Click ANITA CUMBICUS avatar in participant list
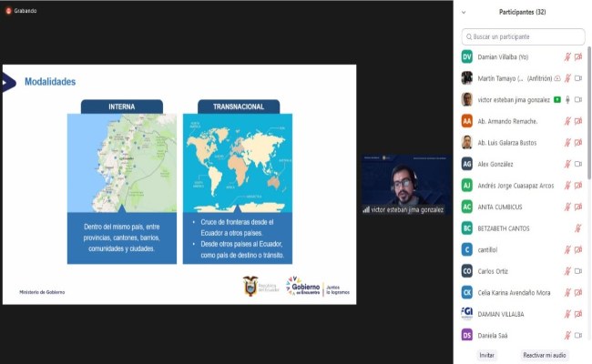Viewport: 592px width, 364px height. pyautogui.click(x=466, y=207)
